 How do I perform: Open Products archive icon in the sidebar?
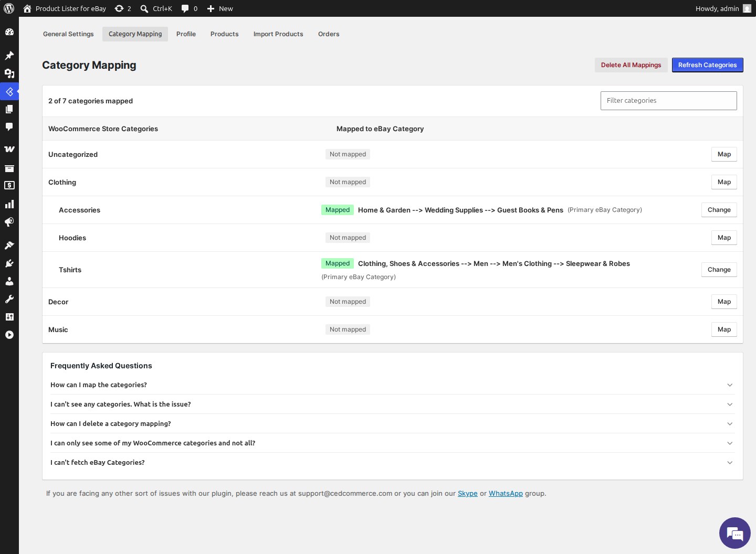9,168
